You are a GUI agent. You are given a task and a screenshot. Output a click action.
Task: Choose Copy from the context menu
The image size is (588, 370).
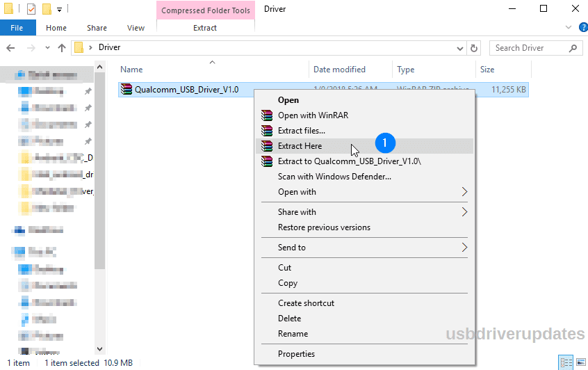tap(364, 283)
